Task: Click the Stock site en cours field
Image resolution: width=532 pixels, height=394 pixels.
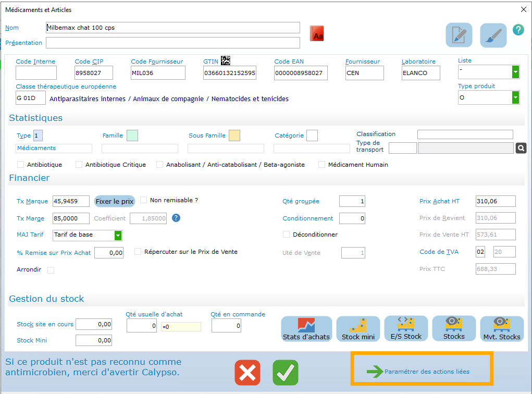Action: (94, 325)
